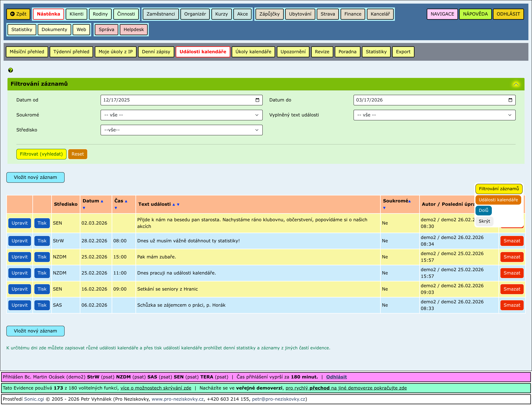532x412 pixels.
Task: Expand the Středisko filter dropdown
Action: (181, 130)
